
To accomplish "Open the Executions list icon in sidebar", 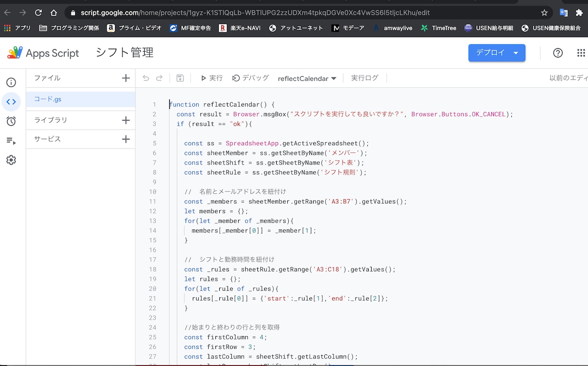I will [x=11, y=141].
